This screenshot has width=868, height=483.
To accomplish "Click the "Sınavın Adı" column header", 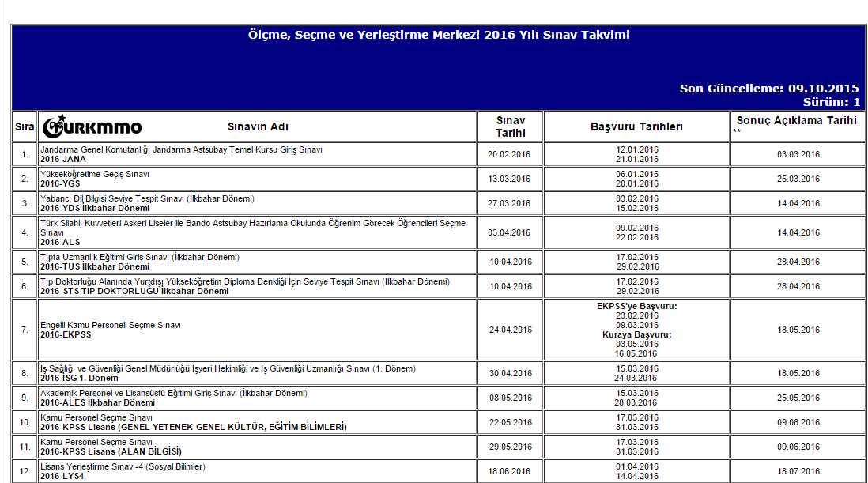I will coord(258,126).
